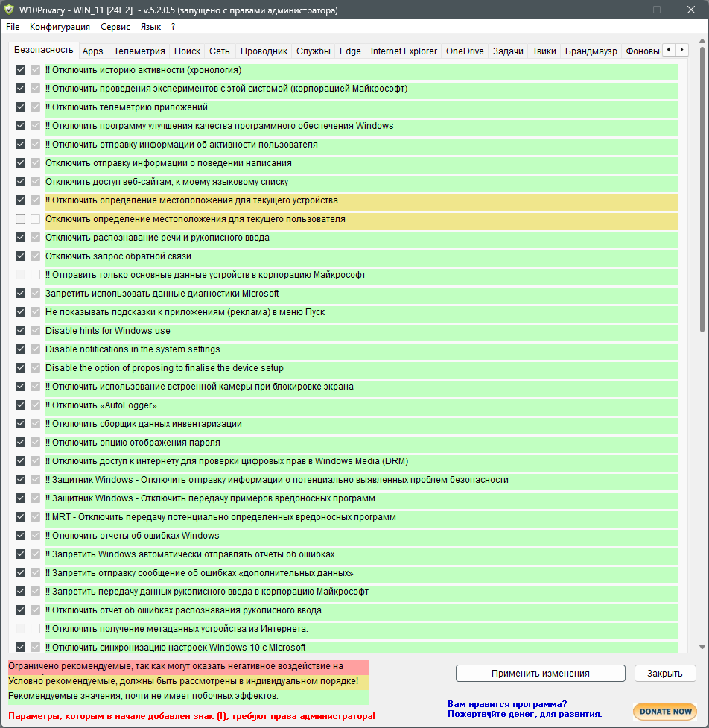Screen dimensions: 709x728
Task: Click 'Disable the option of proposing to finalise' text
Action: click(165, 367)
